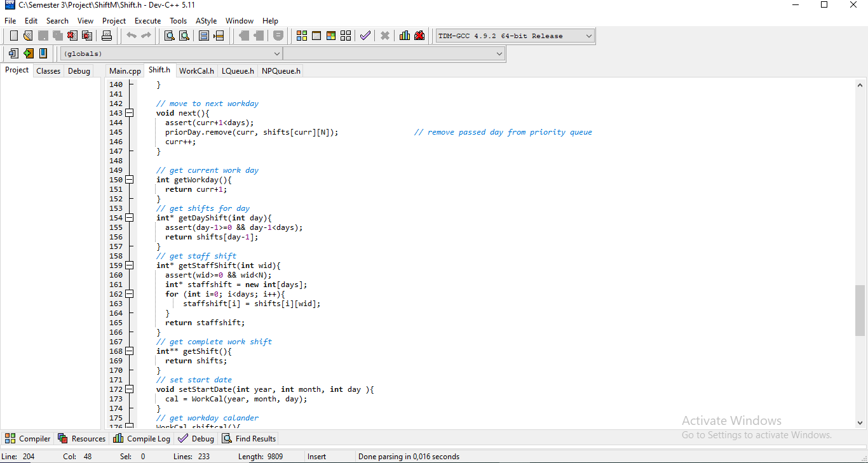Run syntax check with the purple checkmark icon

365,36
